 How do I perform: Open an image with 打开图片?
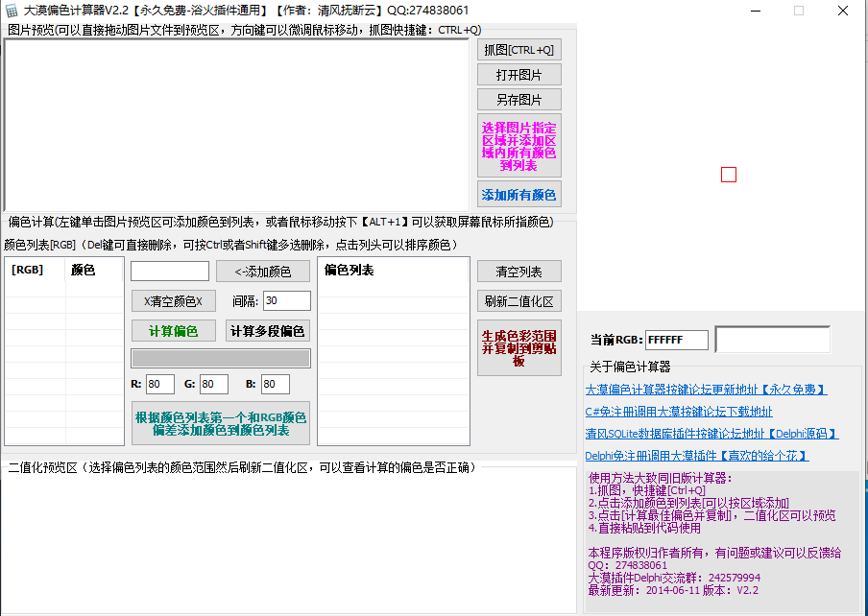(518, 75)
